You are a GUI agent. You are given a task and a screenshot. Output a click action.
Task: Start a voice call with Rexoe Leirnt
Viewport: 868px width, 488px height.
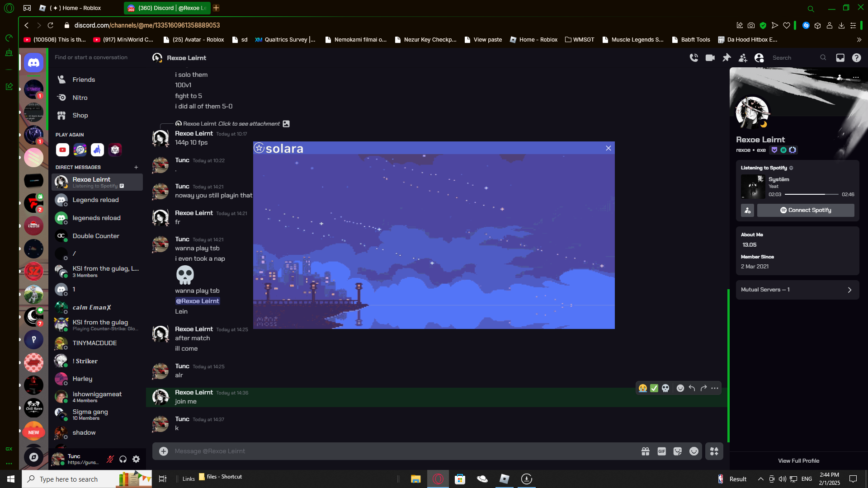click(693, 58)
